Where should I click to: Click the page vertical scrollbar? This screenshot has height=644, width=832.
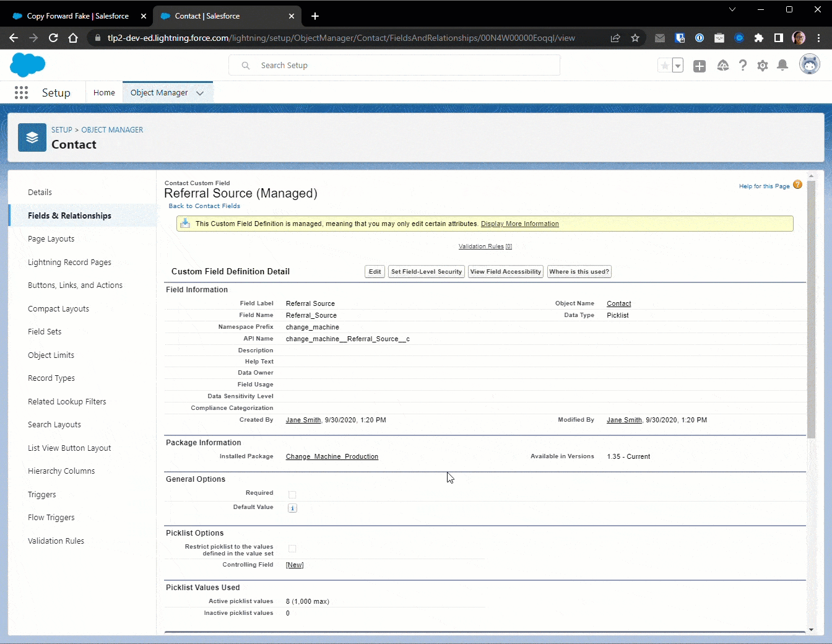click(x=811, y=310)
